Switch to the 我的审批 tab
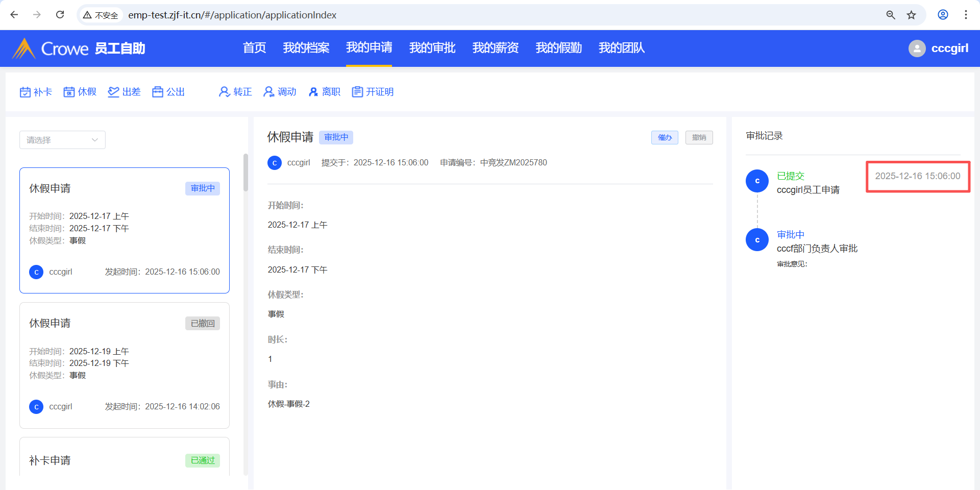This screenshot has height=490, width=980. click(432, 48)
